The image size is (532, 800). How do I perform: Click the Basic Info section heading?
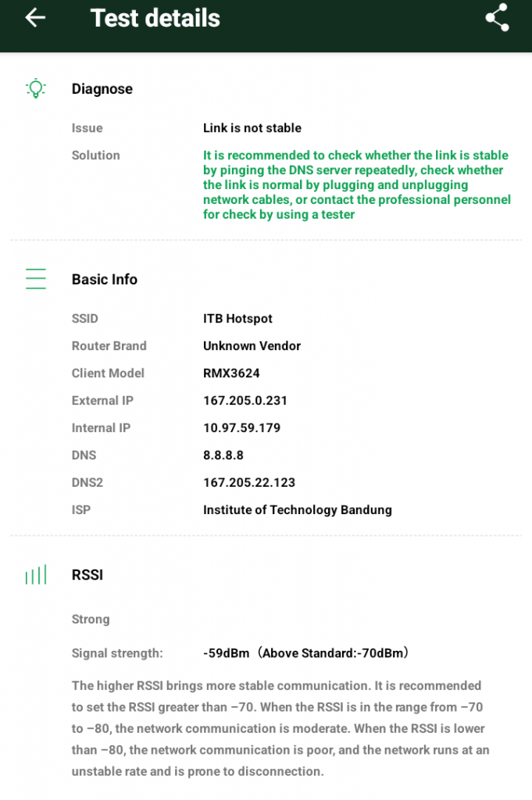point(105,280)
